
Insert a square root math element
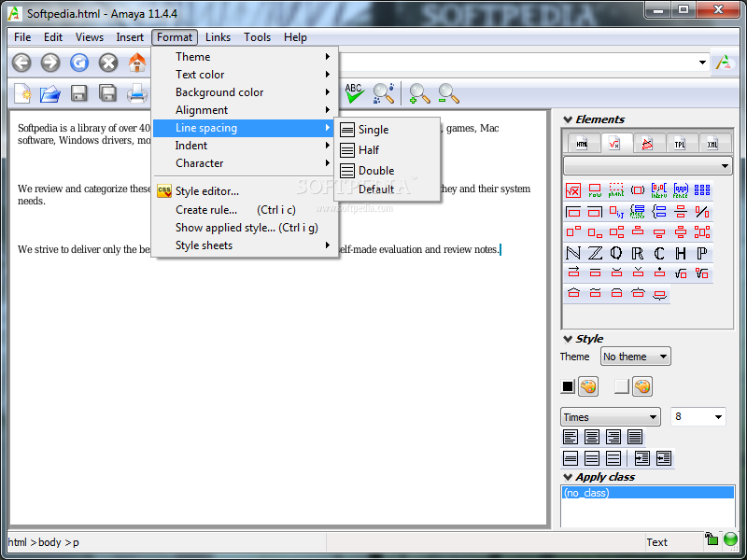(573, 190)
